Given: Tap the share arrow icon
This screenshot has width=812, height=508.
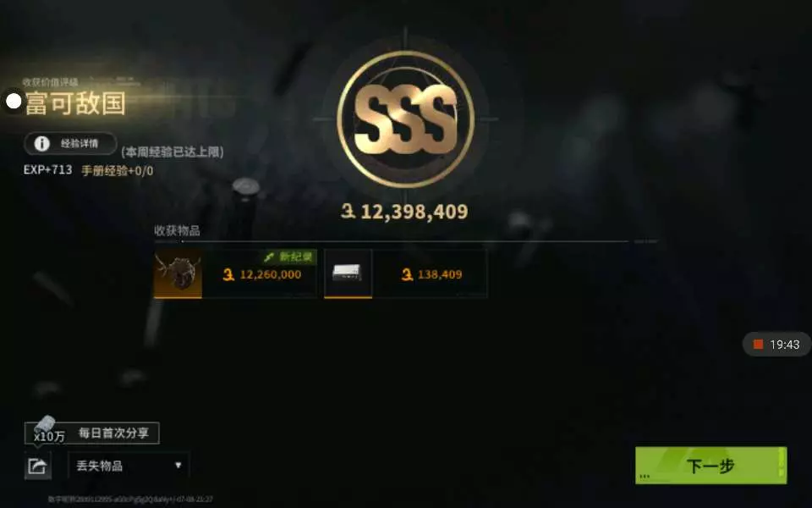Looking at the screenshot, I should point(38,466).
